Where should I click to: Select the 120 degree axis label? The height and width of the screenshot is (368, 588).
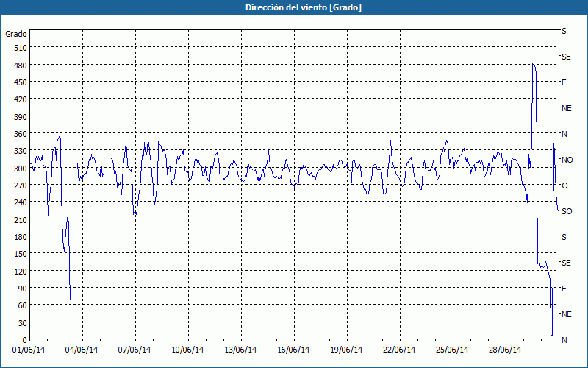pos(21,272)
